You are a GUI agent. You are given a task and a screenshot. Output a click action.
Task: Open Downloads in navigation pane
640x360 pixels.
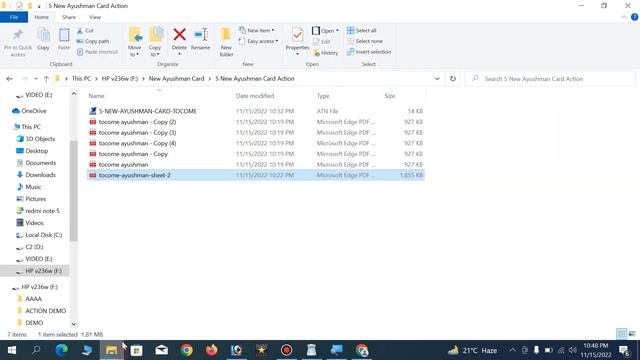coord(36,175)
